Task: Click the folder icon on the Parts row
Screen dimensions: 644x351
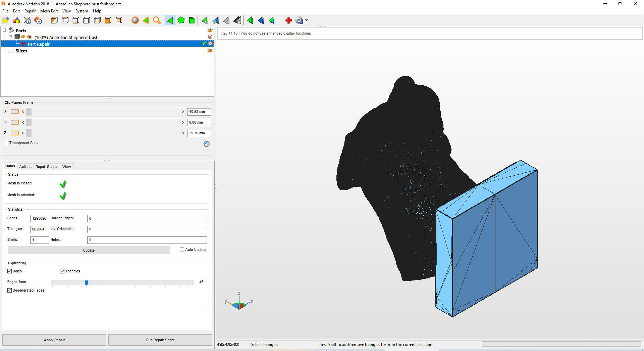Action: (x=210, y=30)
